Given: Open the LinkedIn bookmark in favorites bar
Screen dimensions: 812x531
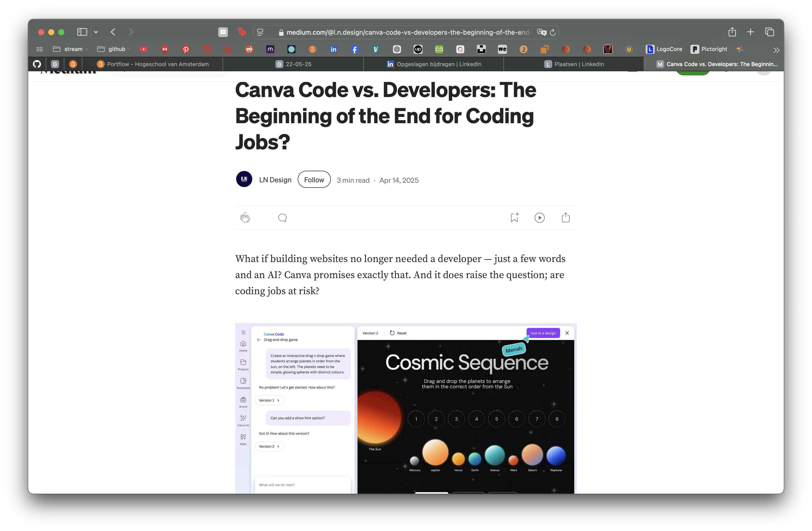Looking at the screenshot, I should pyautogui.click(x=333, y=49).
